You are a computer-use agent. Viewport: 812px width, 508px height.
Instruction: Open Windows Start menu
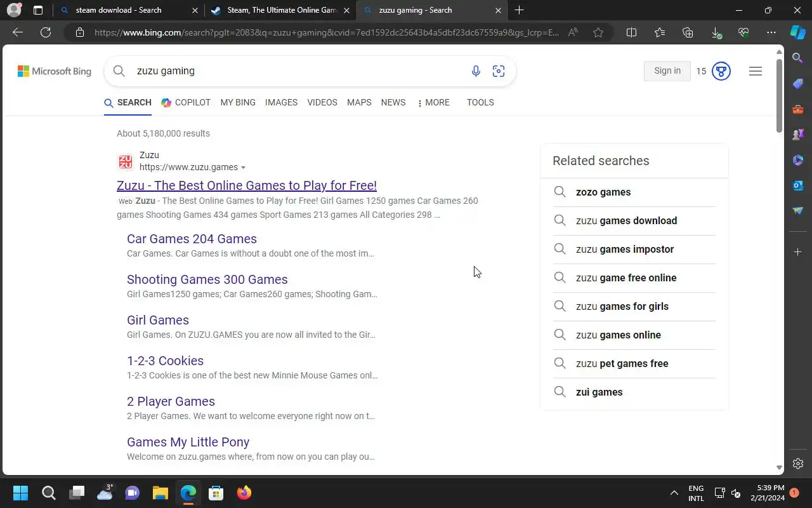click(20, 493)
